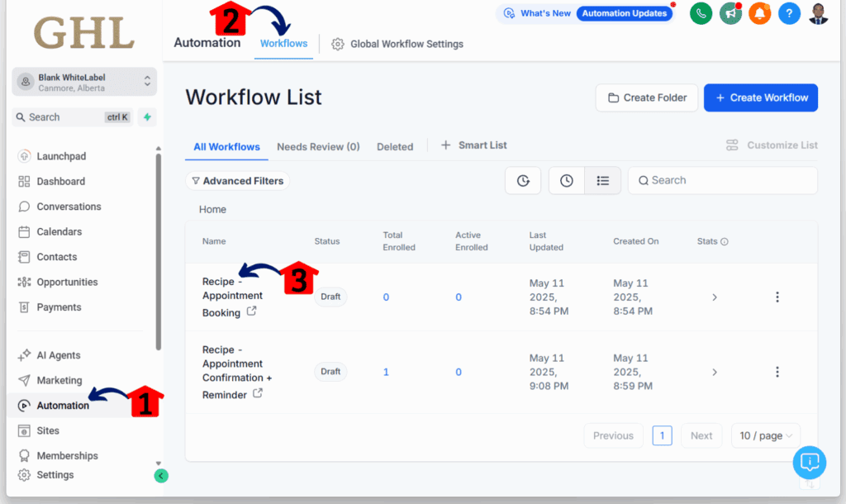Image resolution: width=846 pixels, height=504 pixels.
Task: Open the Recipe - Appointment Booking workflow name
Action: pos(232,297)
